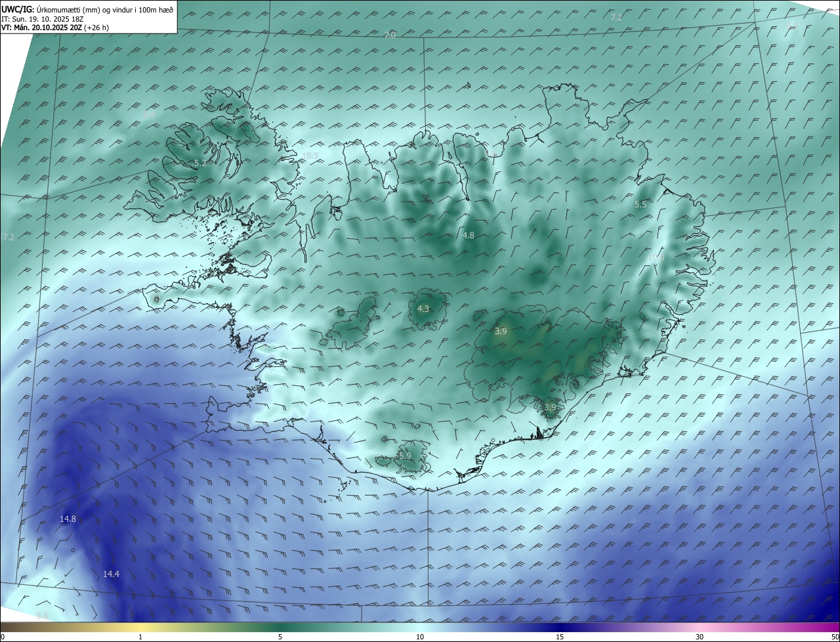Click the 7.2 value west of the Westfjords

[x=9, y=237]
